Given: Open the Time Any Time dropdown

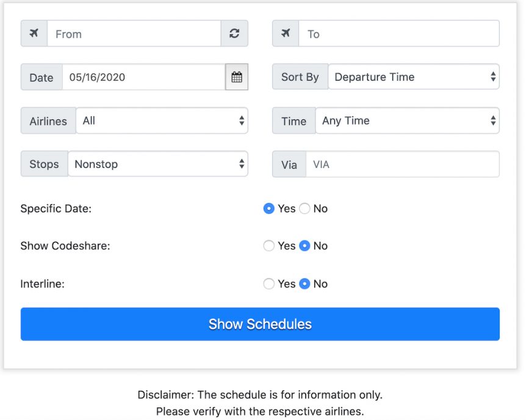Looking at the screenshot, I should pos(407,120).
